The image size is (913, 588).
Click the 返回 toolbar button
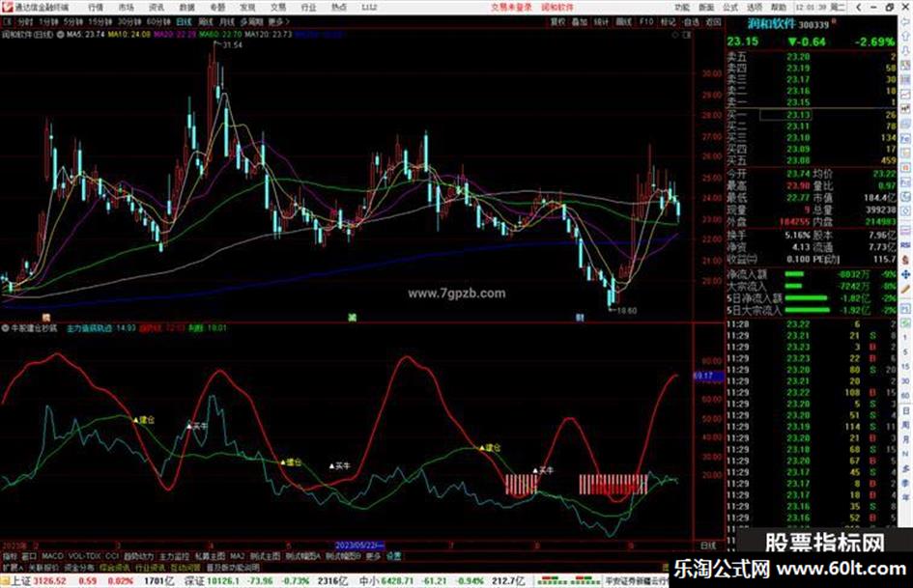713,21
